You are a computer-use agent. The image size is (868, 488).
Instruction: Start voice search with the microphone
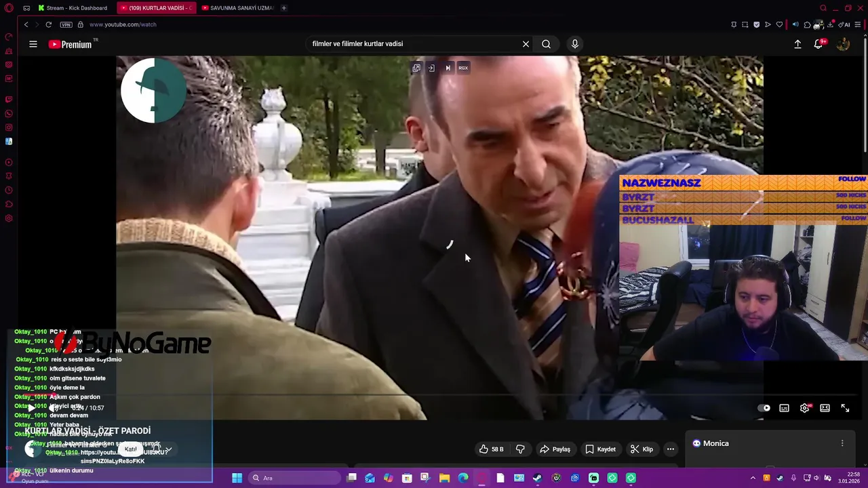pyautogui.click(x=574, y=44)
